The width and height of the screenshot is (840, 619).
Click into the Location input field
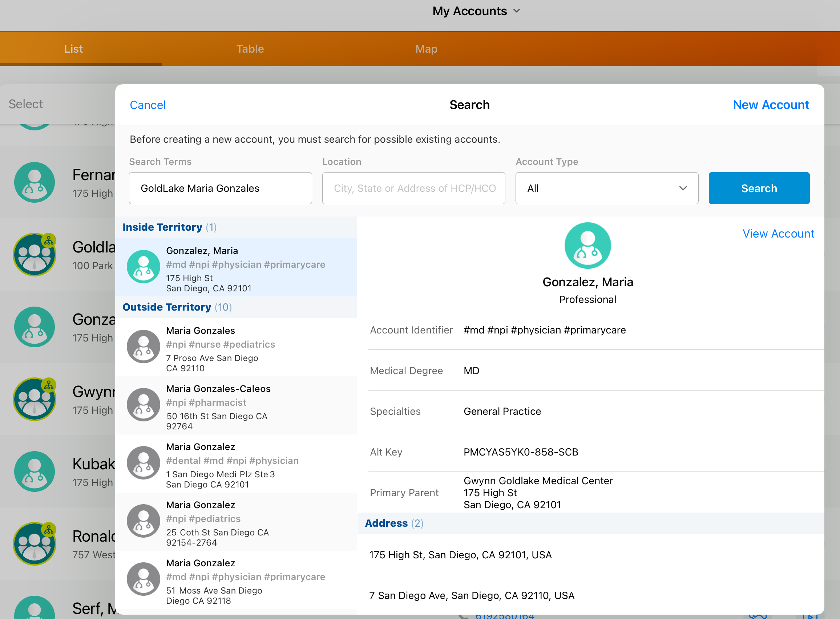[413, 188]
